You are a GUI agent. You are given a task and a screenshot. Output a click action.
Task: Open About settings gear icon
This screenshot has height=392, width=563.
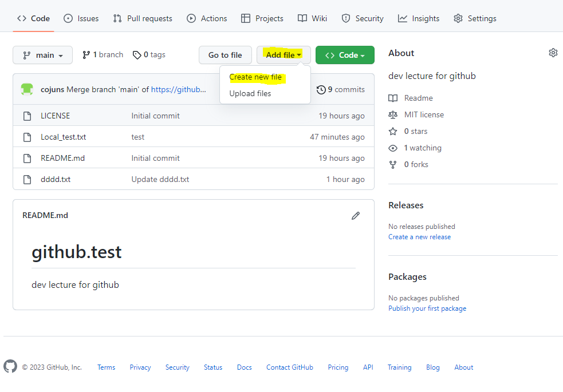pyautogui.click(x=553, y=53)
